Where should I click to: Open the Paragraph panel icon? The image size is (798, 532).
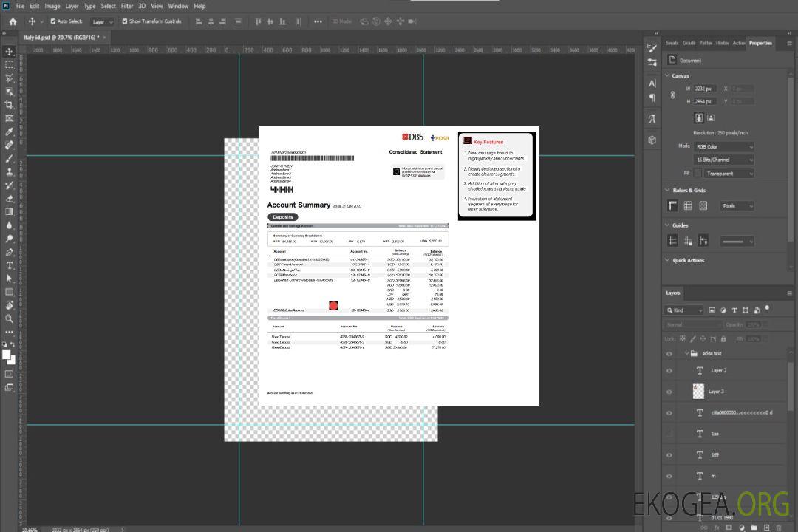[652, 98]
